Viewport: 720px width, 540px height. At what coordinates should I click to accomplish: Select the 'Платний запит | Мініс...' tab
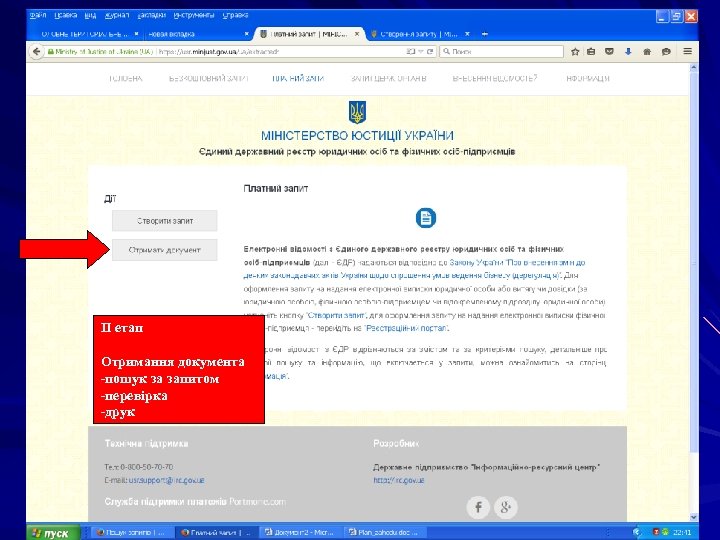(x=309, y=34)
